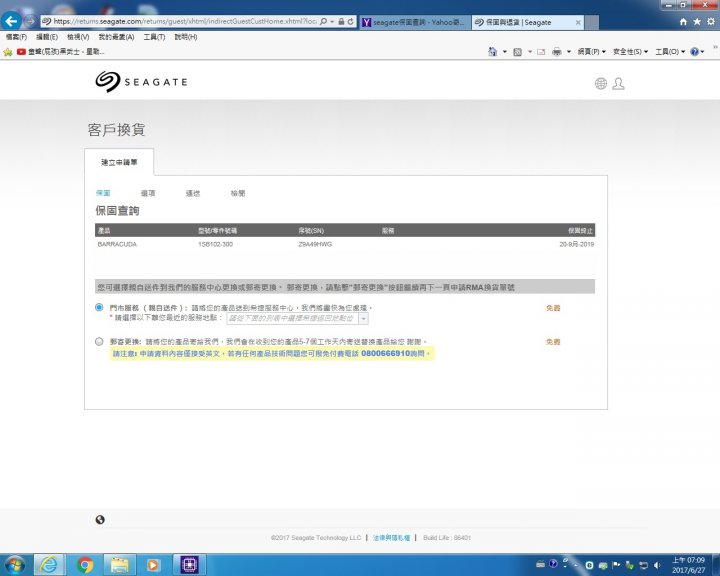Viewport: 720px width, 576px height.
Task: Go back with the browser back arrow
Action: click(11, 21)
